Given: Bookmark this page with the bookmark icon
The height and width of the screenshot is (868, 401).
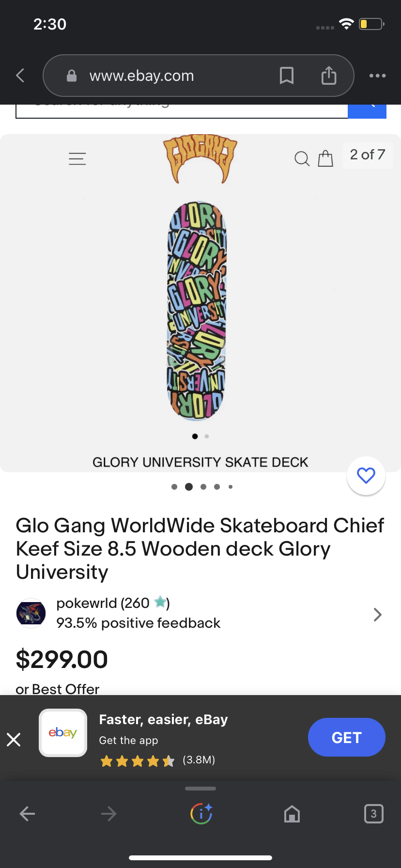Looking at the screenshot, I should (287, 76).
